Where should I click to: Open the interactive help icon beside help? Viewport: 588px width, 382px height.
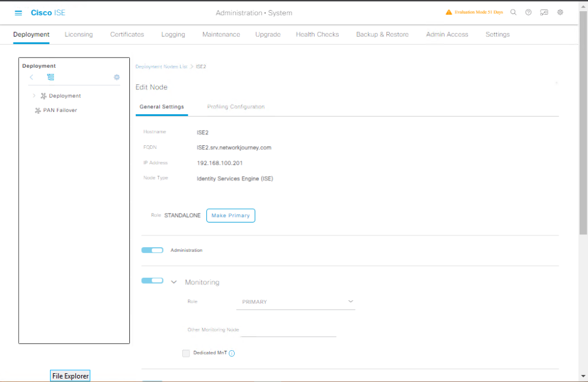[x=544, y=12]
